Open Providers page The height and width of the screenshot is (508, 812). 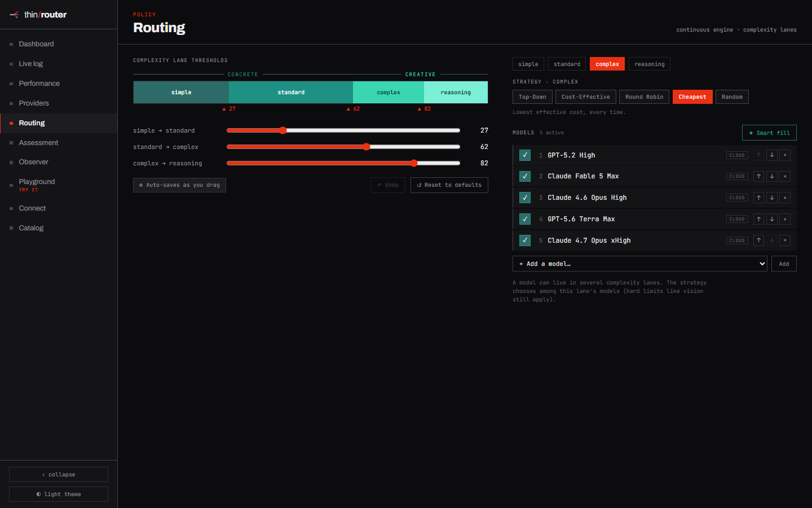(59, 103)
